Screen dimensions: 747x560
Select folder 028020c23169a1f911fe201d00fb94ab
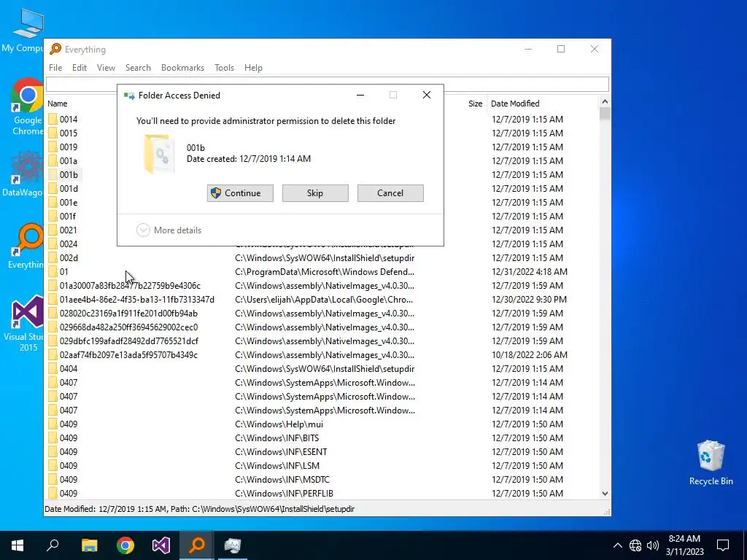[128, 314]
